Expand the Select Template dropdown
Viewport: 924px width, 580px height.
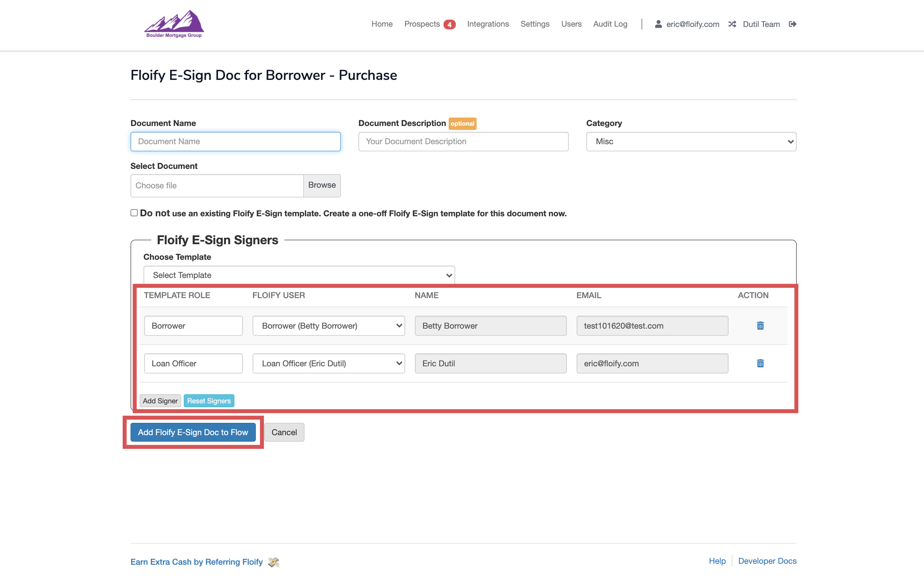click(299, 275)
